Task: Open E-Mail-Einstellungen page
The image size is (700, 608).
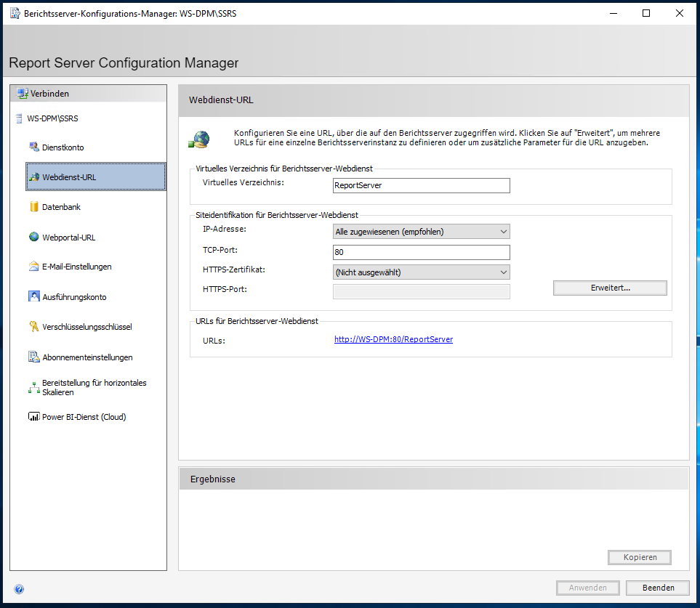Action: click(77, 267)
